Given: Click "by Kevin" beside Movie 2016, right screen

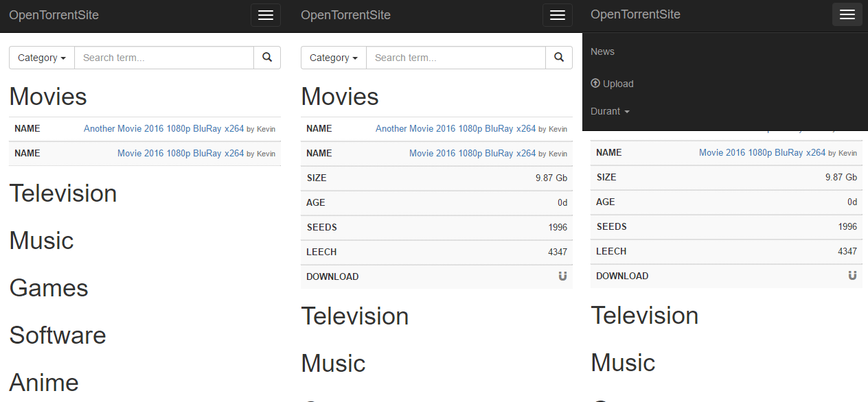Looking at the screenshot, I should pyautogui.click(x=843, y=153).
